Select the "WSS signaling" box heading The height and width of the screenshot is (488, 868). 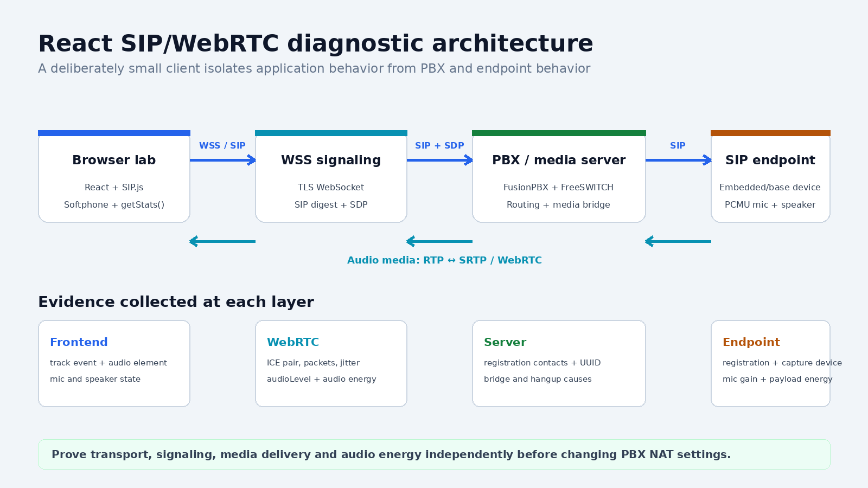(x=331, y=160)
